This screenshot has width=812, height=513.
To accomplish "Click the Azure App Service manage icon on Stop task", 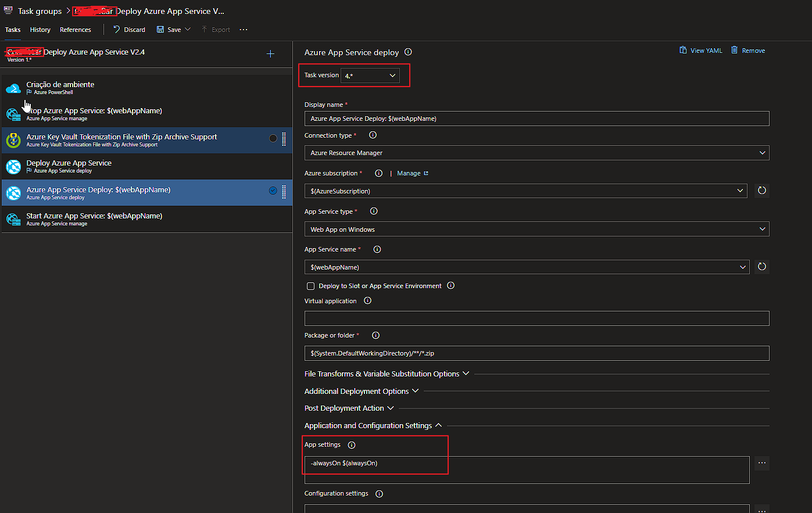I will [13, 114].
